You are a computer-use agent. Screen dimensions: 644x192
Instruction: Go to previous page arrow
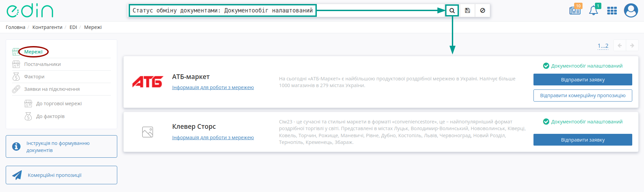pyautogui.click(x=619, y=45)
